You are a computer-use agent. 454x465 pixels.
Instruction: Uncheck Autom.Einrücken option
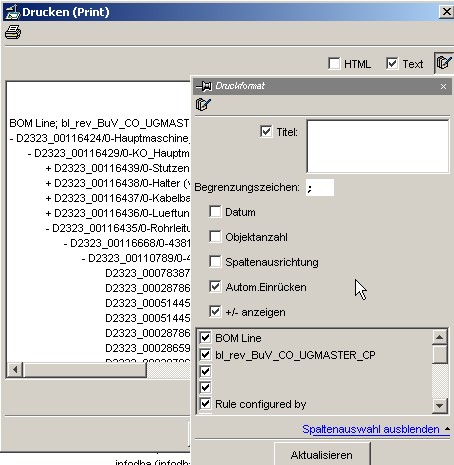(215, 287)
